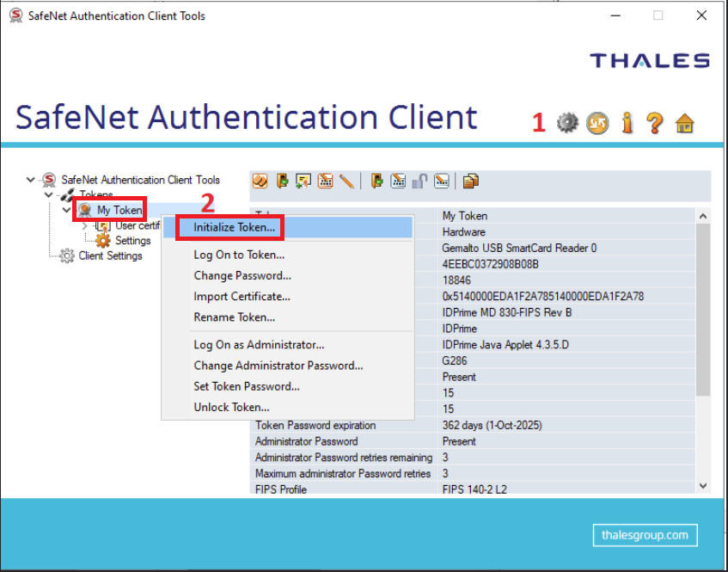
Task: Click the Import Certificate toolbar icon
Action: pyautogui.click(x=303, y=181)
